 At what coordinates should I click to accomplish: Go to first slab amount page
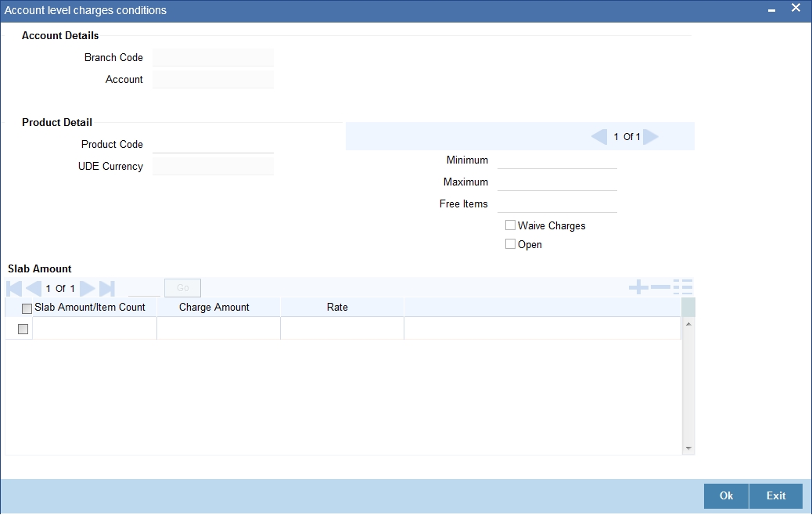point(14,289)
